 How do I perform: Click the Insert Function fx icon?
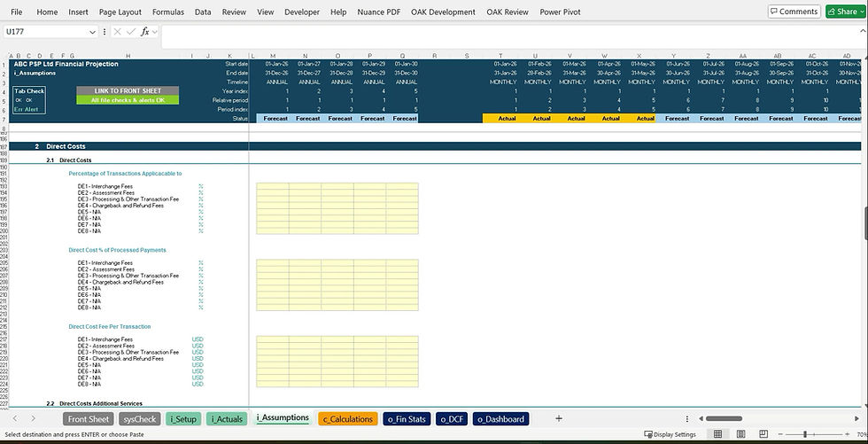coord(145,32)
